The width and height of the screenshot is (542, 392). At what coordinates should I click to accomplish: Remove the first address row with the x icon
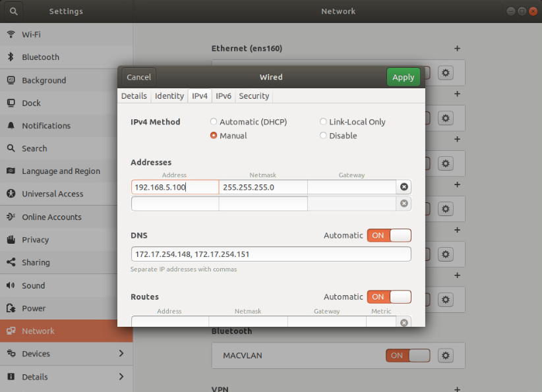[404, 186]
